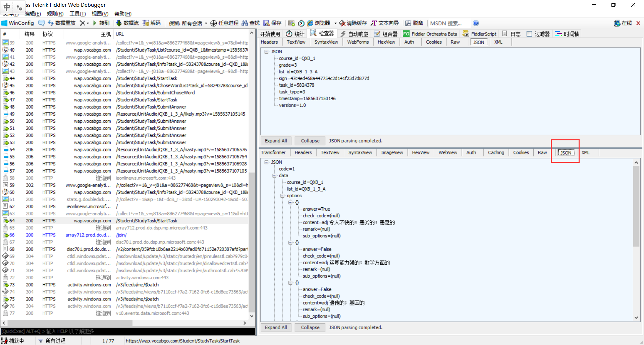Click the comment speech bubble icon

(x=42, y=23)
